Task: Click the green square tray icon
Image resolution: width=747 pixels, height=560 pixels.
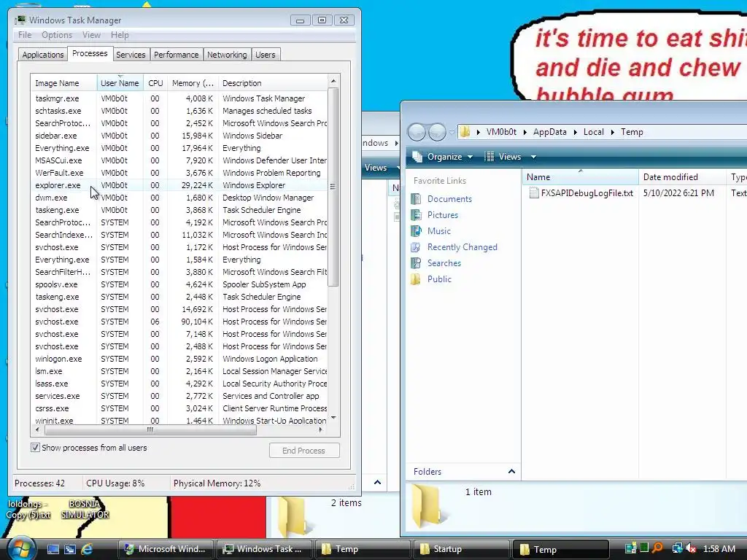Action: 644,548
